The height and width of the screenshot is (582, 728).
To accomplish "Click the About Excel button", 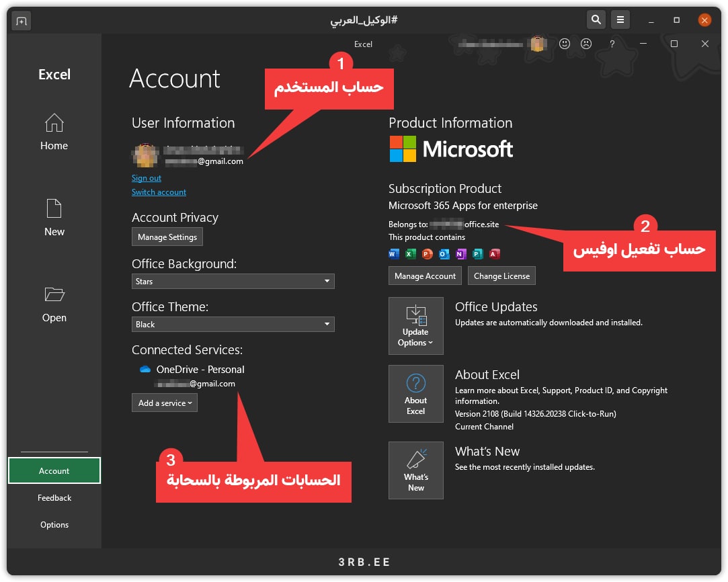I will tap(416, 394).
